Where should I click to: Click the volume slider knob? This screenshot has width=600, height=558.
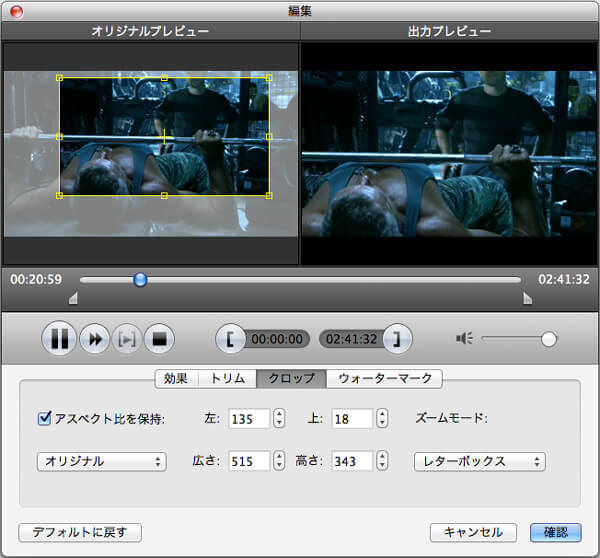pos(549,339)
